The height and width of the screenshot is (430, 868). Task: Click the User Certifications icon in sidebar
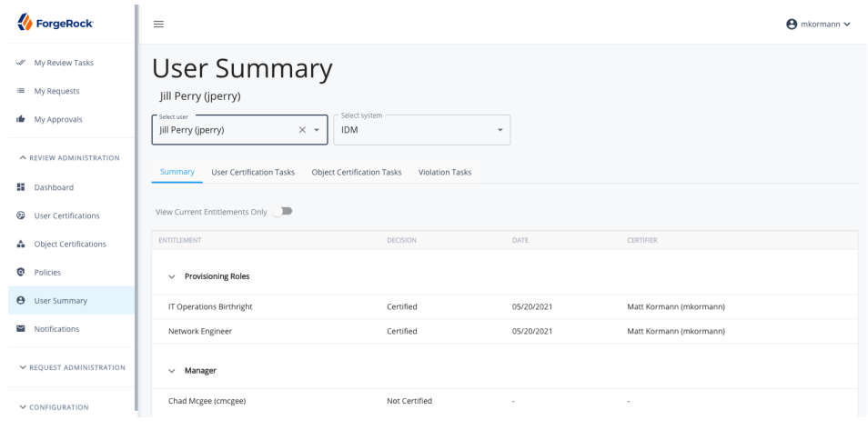20,215
